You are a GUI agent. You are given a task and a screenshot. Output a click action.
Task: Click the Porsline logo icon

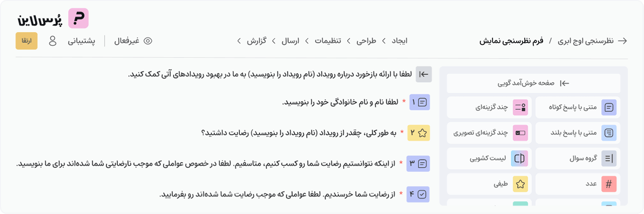pos(78,18)
